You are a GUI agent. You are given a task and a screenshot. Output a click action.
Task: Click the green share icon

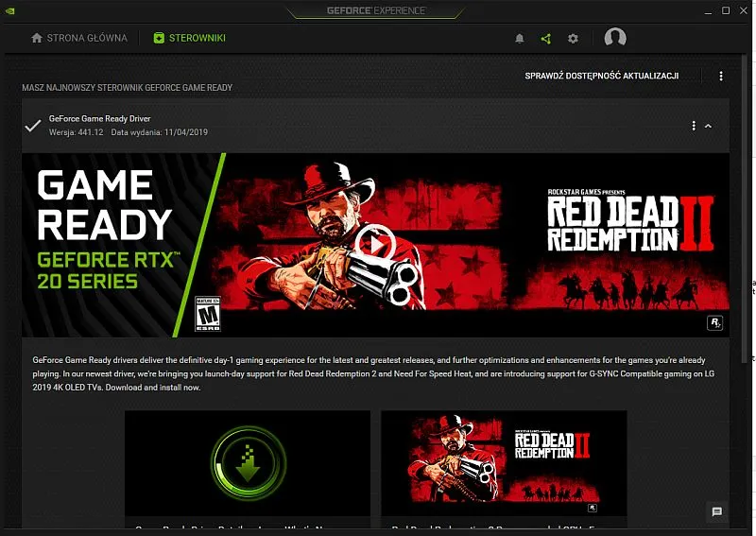(546, 39)
